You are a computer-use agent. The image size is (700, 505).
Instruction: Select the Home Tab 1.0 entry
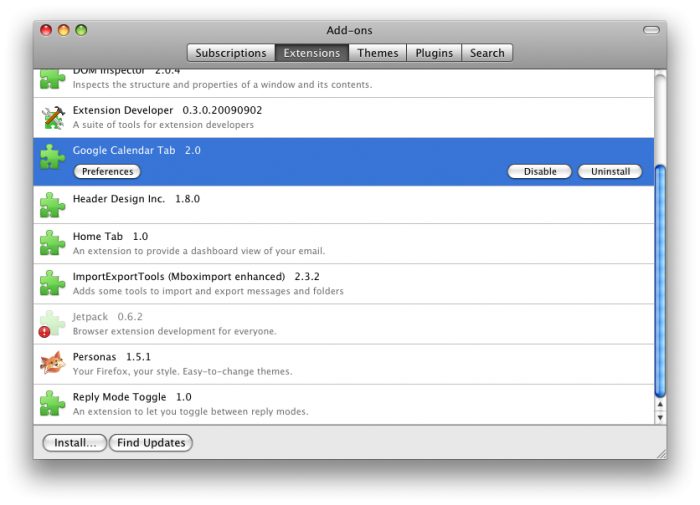tap(344, 244)
